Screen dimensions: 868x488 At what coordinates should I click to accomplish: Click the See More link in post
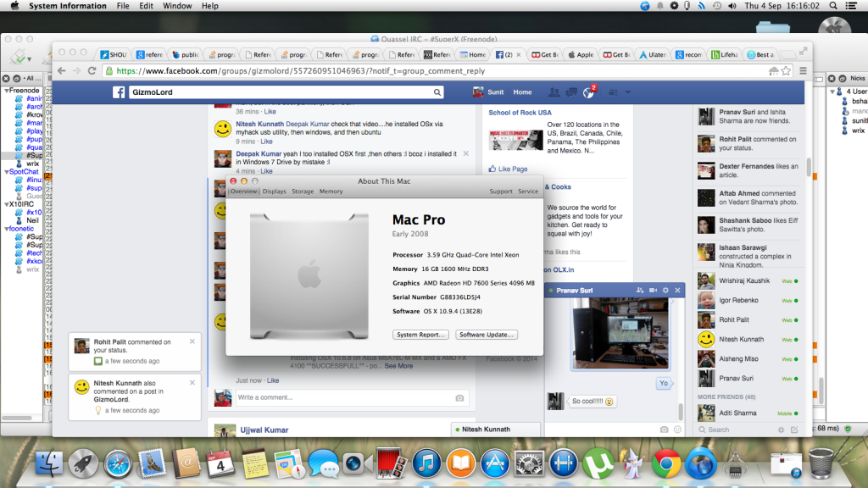click(x=398, y=366)
